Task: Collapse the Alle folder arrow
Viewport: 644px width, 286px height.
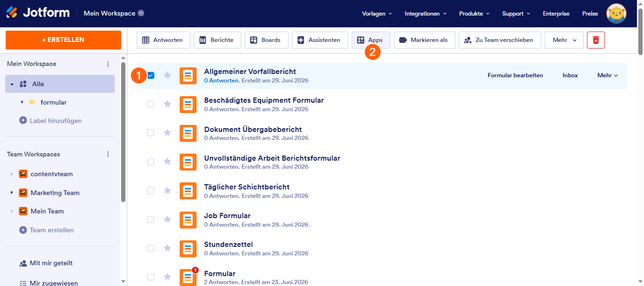Action: (x=12, y=84)
